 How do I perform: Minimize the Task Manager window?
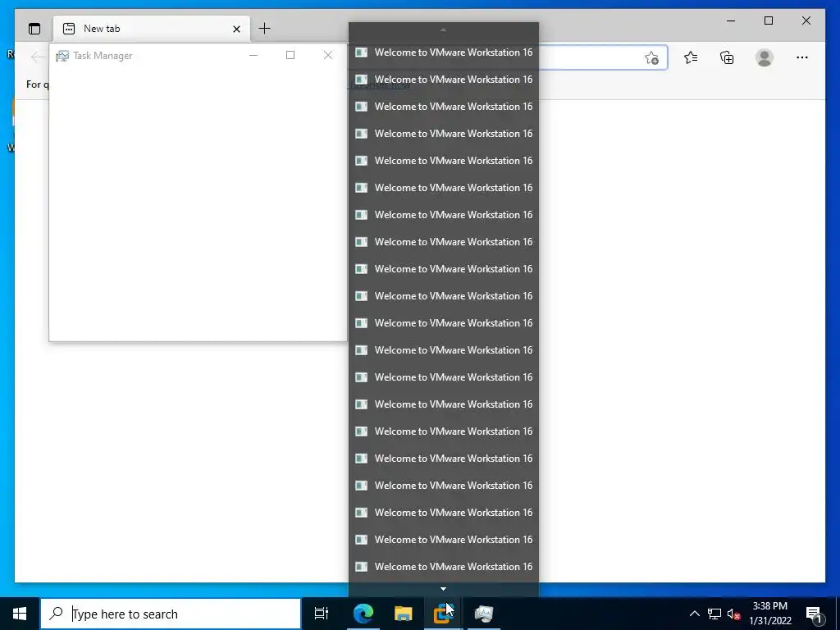(253, 55)
